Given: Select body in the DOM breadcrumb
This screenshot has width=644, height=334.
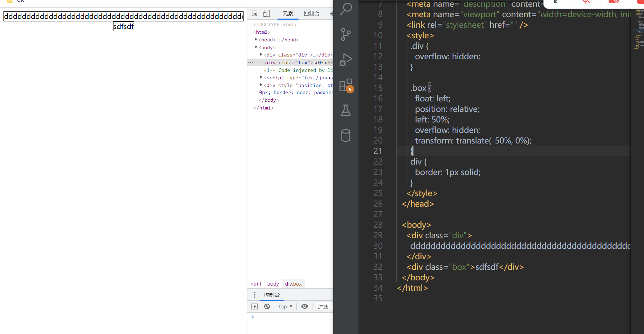Looking at the screenshot, I should (x=273, y=284).
